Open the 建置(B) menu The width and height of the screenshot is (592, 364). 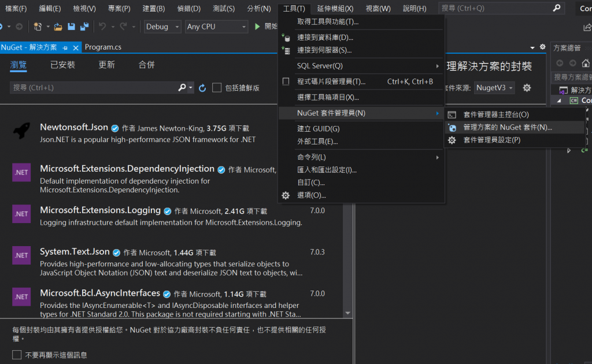click(154, 8)
